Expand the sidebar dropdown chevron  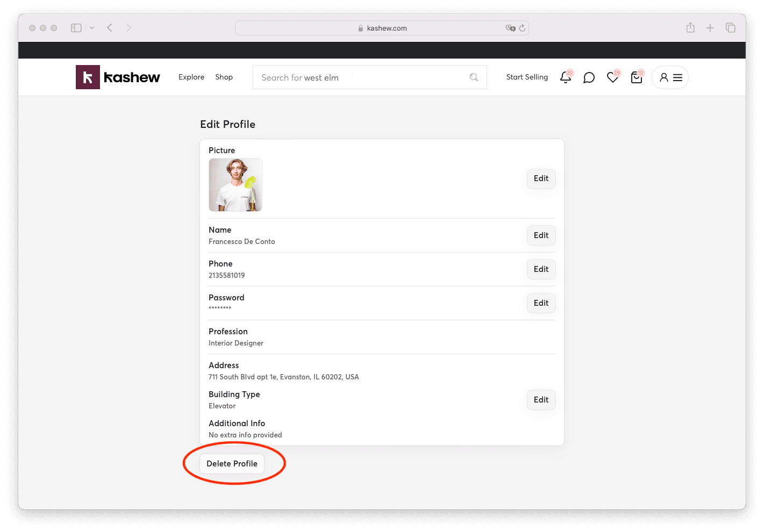(92, 28)
